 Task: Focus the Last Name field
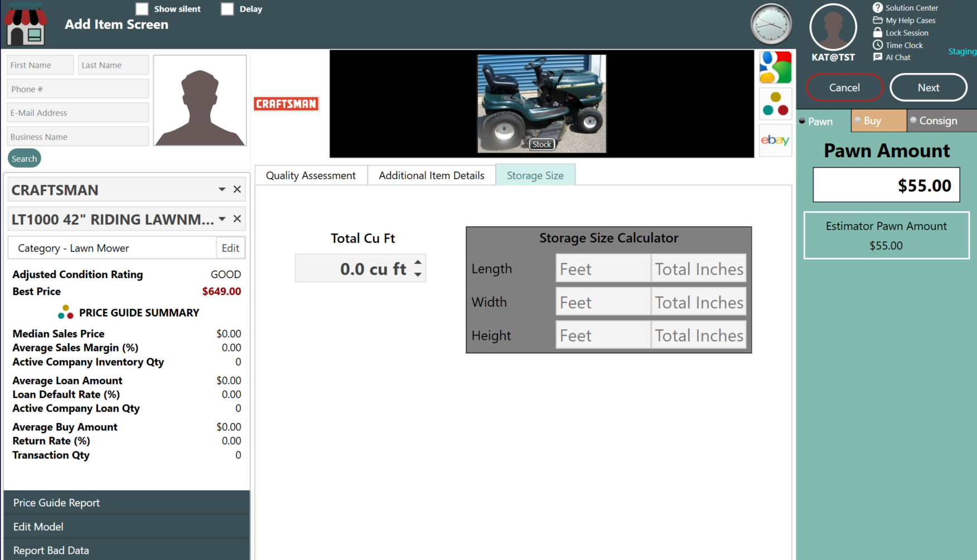(x=113, y=65)
